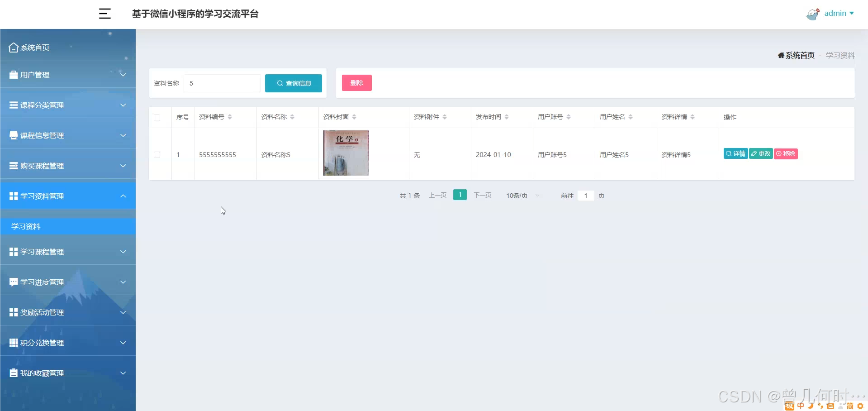The height and width of the screenshot is (411, 868).
Task: Click the 查询信息 search button
Action: click(x=294, y=83)
